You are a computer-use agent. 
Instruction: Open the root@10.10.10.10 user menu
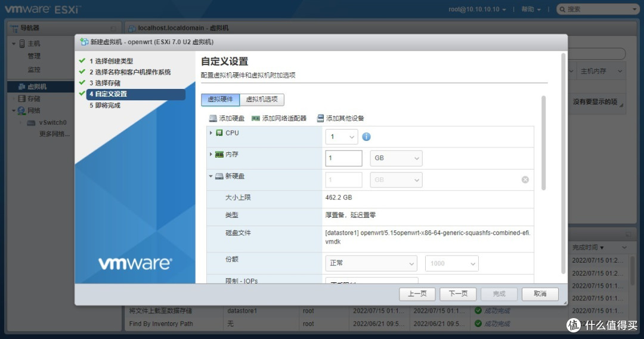(x=477, y=10)
